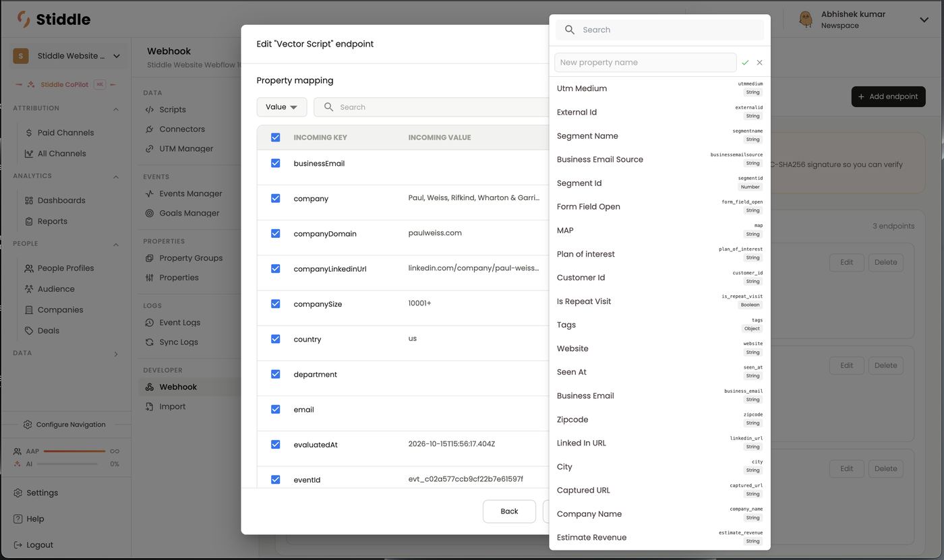
Task: Click the All Channels chart icon
Action: point(29,154)
